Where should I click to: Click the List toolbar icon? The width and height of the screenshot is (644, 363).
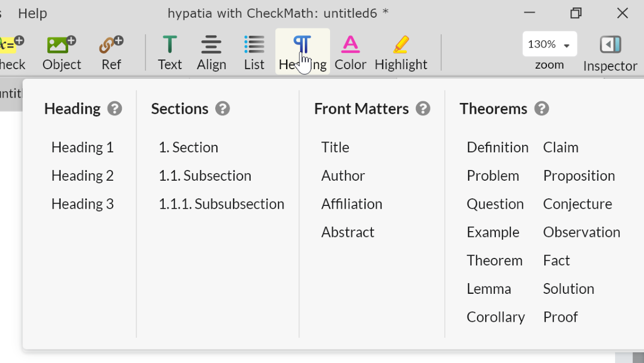point(254,45)
